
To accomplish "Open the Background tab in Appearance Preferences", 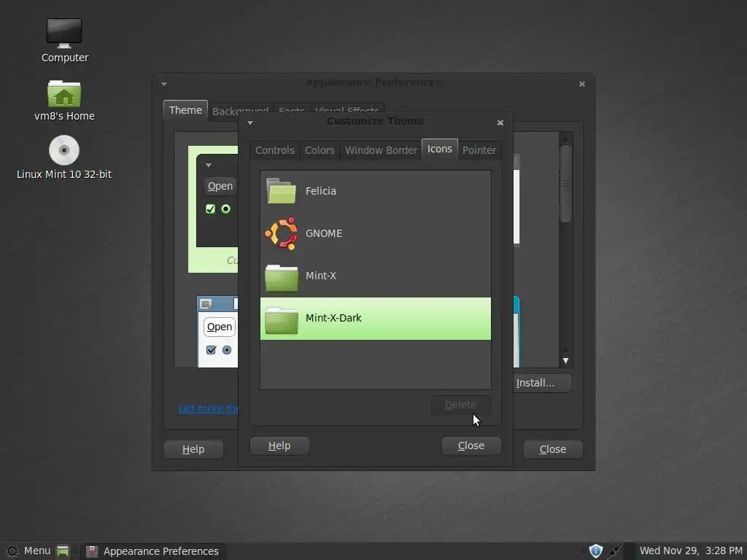I will 240,112.
